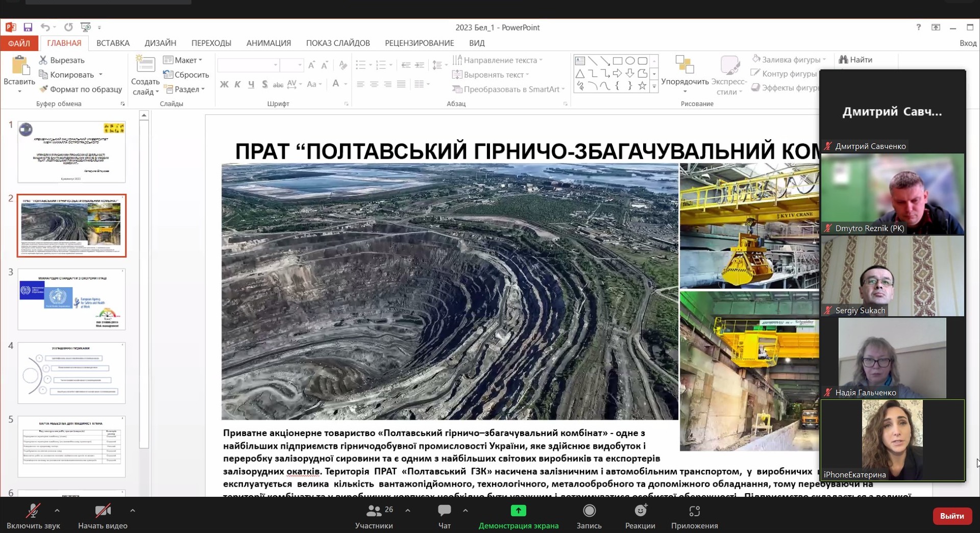Image resolution: width=980 pixels, height=533 pixels.
Task: Decrease list indent level
Action: coord(406,65)
